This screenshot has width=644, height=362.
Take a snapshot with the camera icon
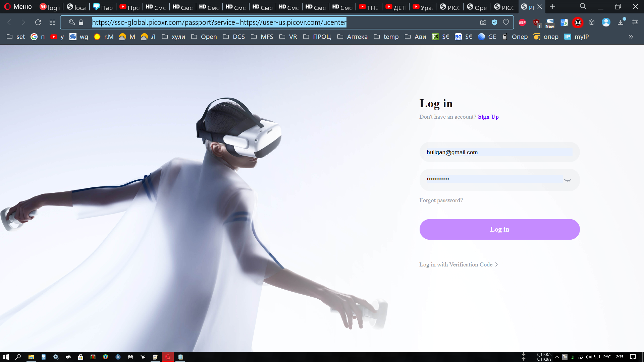(x=483, y=22)
